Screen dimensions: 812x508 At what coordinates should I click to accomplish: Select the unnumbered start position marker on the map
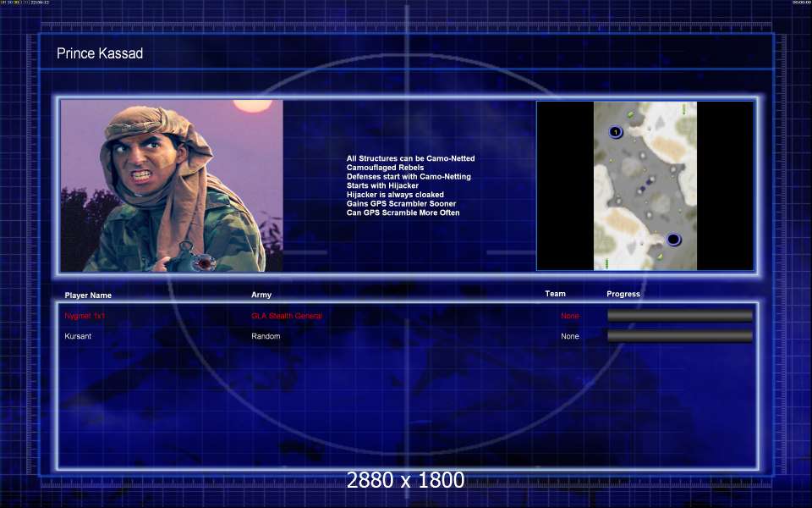tap(673, 239)
